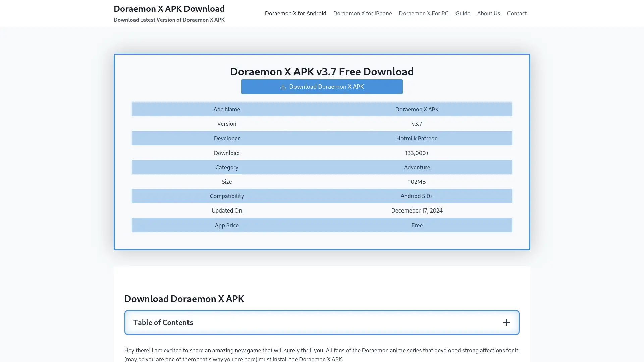Open the Doraemon X for iPhone page
Screen dimensions: 644x362
click(x=363, y=13)
